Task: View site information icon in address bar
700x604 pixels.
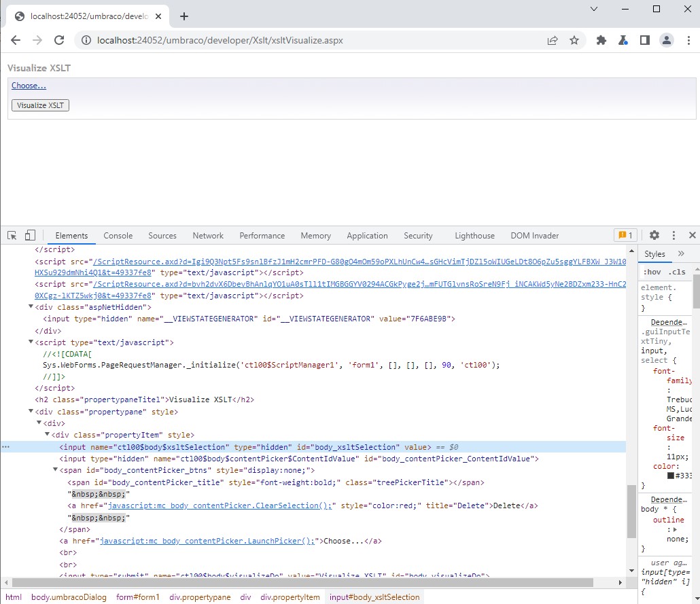Action: tap(86, 40)
